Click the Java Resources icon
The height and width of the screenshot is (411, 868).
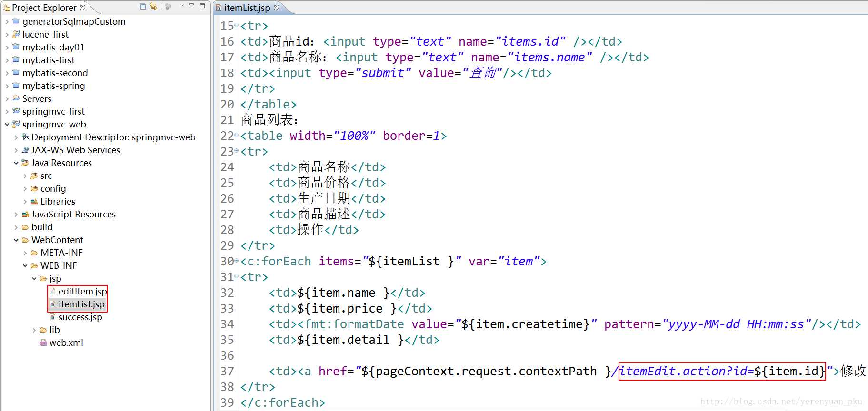[x=25, y=163]
